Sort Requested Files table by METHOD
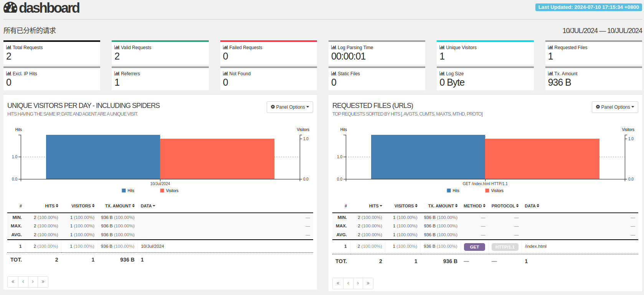 (474, 206)
